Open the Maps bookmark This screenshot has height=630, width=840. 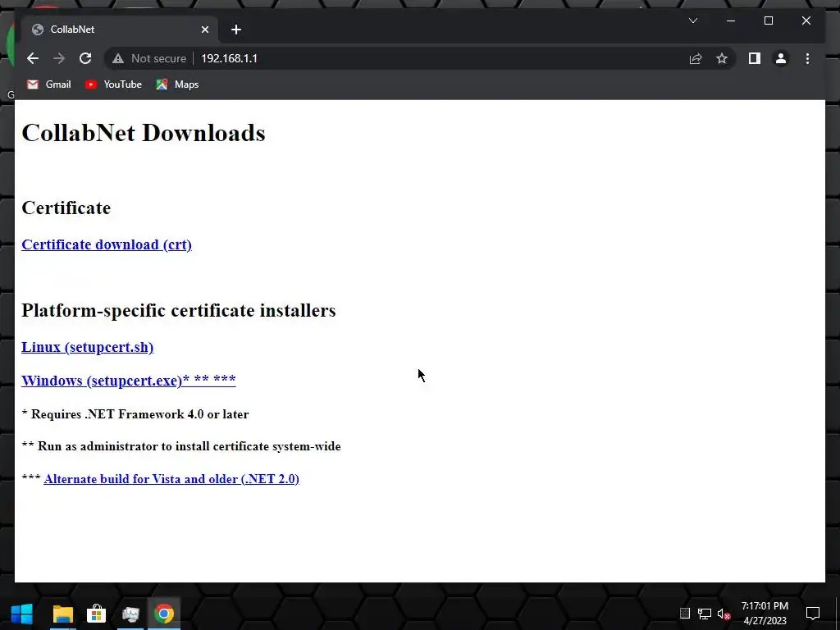tap(177, 84)
